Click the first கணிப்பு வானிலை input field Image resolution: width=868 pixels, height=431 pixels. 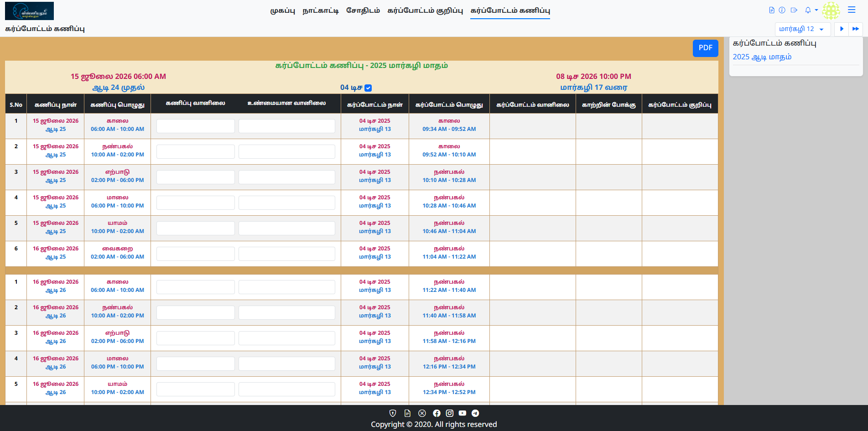pyautogui.click(x=195, y=126)
